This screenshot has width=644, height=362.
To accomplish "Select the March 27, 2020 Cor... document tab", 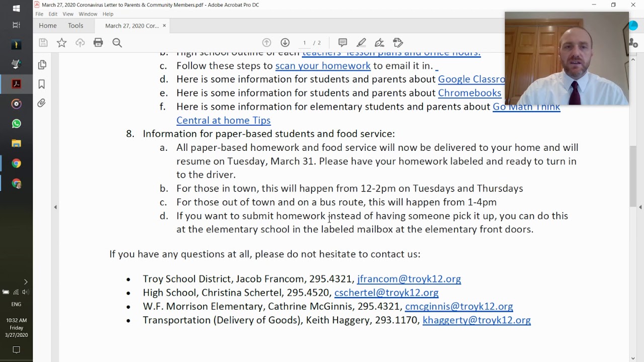I will point(132,26).
